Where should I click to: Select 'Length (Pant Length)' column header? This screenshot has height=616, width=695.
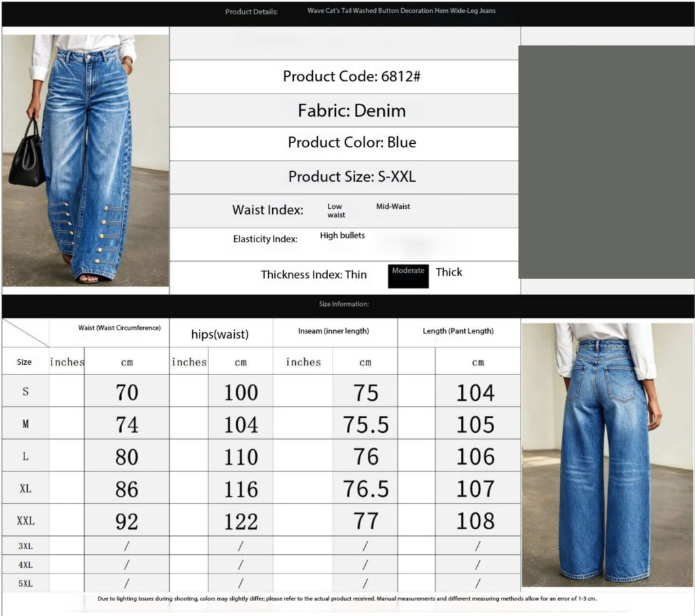[458, 331]
